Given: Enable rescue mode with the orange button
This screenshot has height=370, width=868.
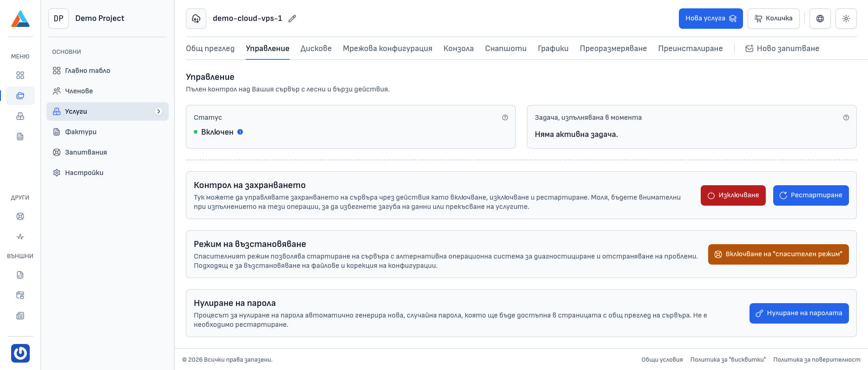Looking at the screenshot, I should (x=778, y=254).
